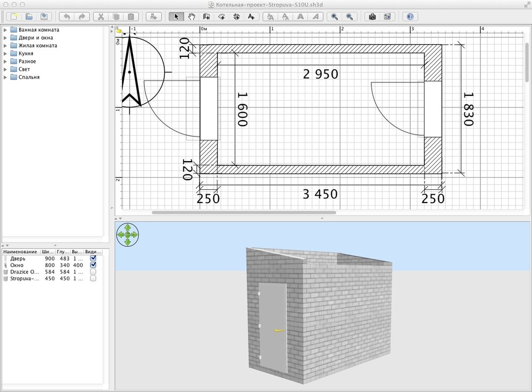Screen dimensions: 532x392
Task: Expand the Спальня category tree node
Action: pos(5,77)
